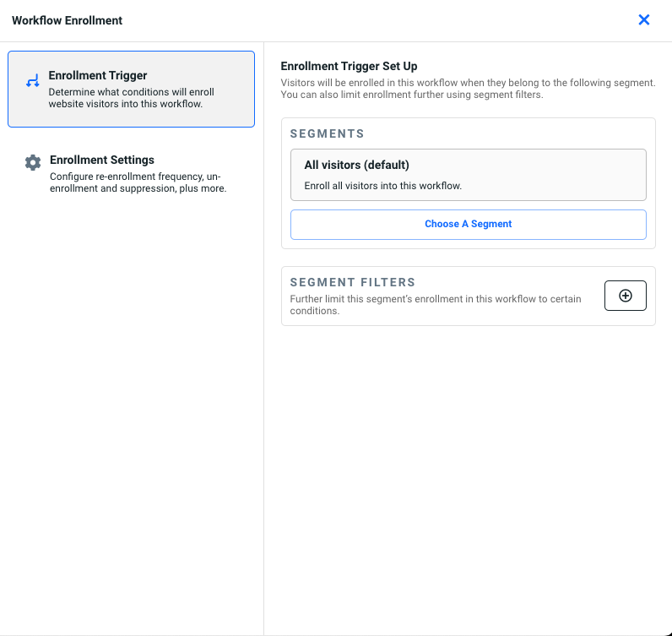Click the Enrollment Trigger Set Up heading
This screenshot has height=636, width=672.
(x=349, y=66)
